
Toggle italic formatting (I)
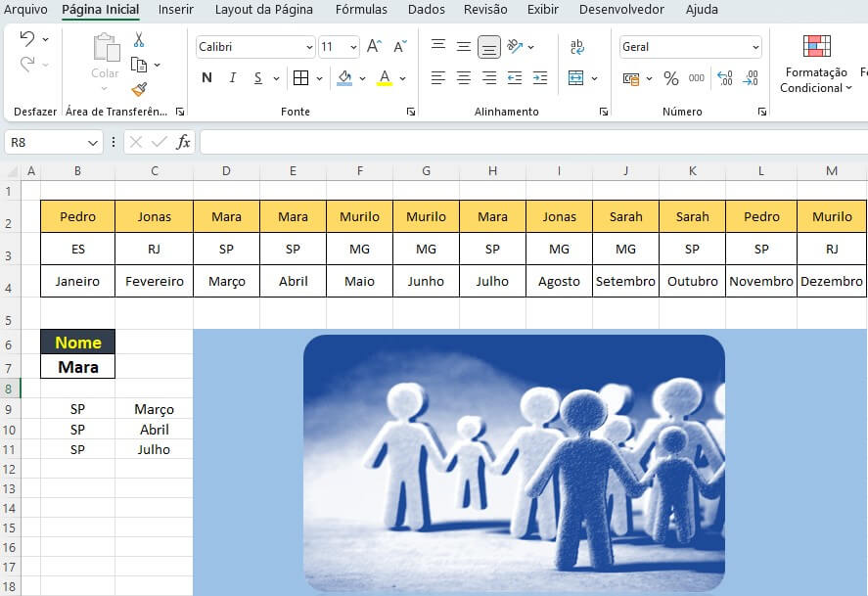233,78
